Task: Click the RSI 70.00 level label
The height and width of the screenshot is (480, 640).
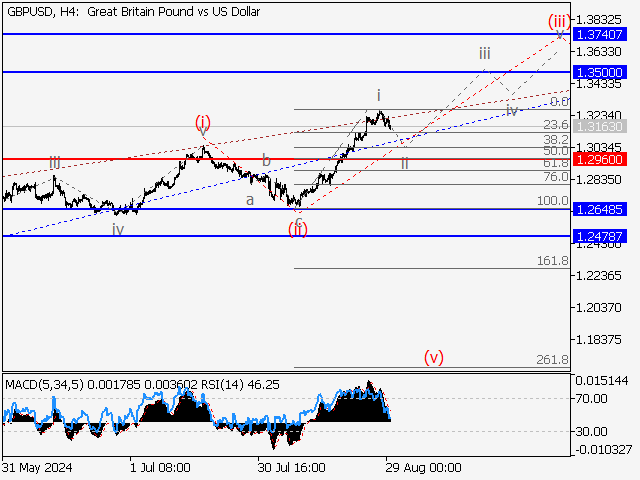Action: 591,398
